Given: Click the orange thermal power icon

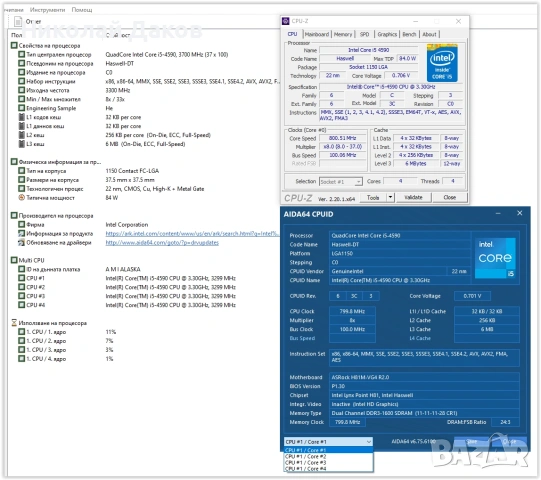Looking at the screenshot, I should [x=22, y=198].
